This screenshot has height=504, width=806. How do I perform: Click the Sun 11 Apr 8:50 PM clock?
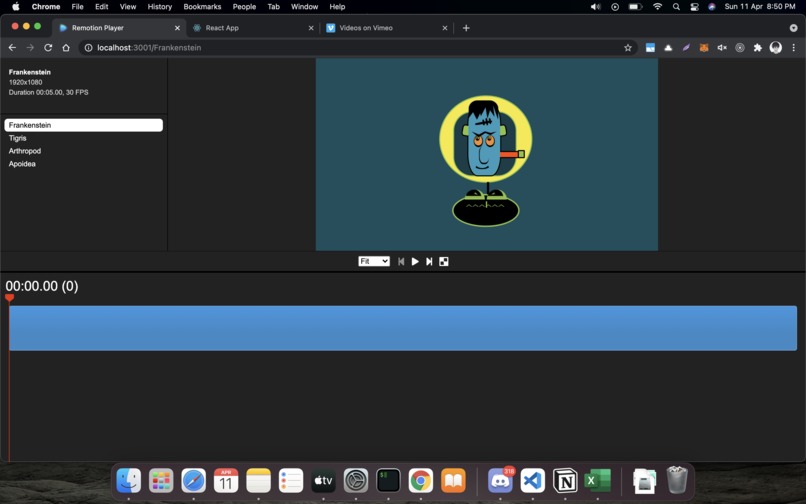click(760, 7)
